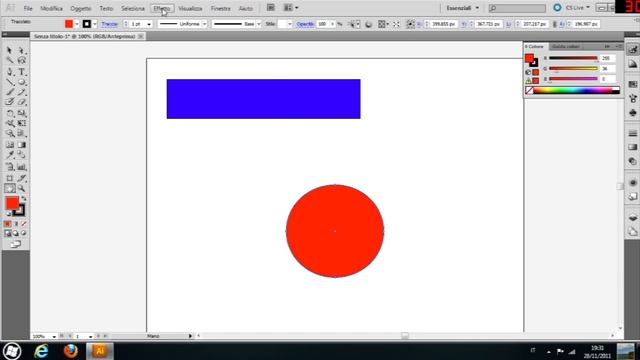
Task: Change screen mode button in toolbox
Action: (16, 244)
